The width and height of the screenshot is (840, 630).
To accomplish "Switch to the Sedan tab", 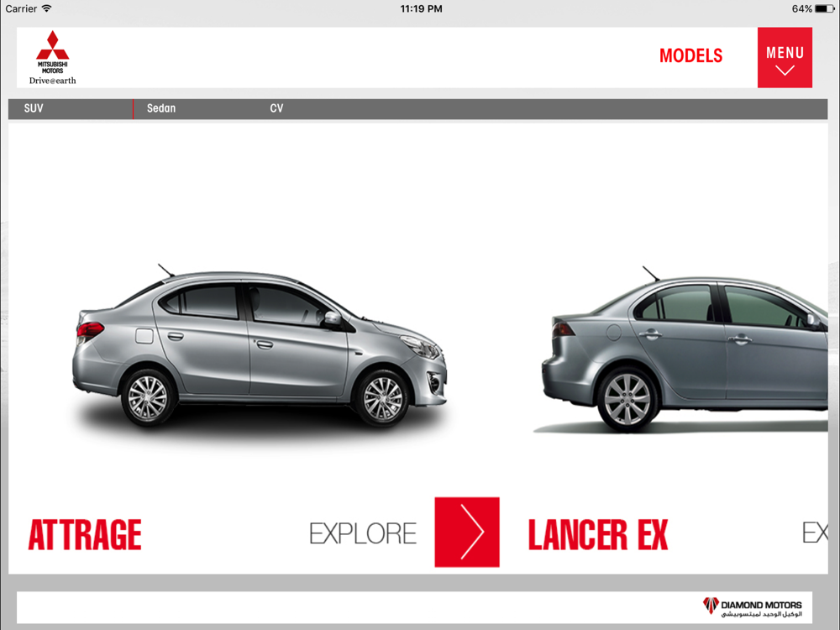I will point(161,108).
